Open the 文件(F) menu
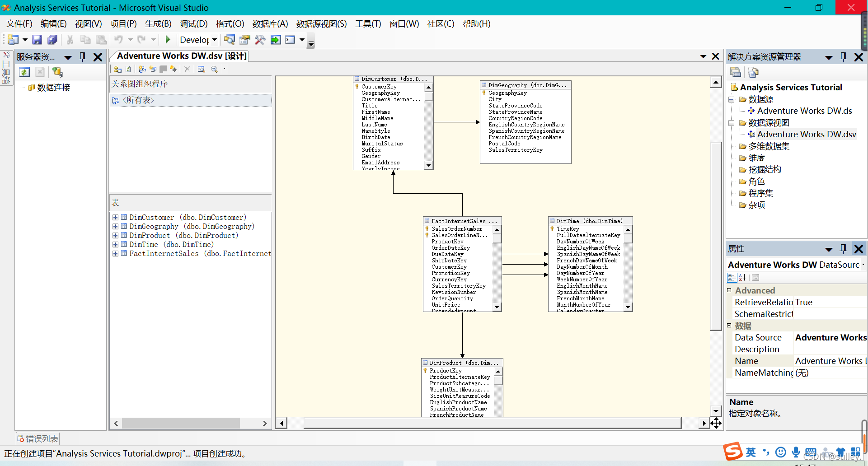The image size is (868, 466). (x=19, y=24)
